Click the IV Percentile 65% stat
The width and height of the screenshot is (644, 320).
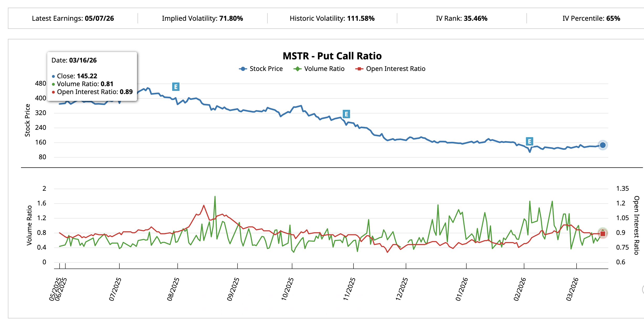tap(591, 18)
